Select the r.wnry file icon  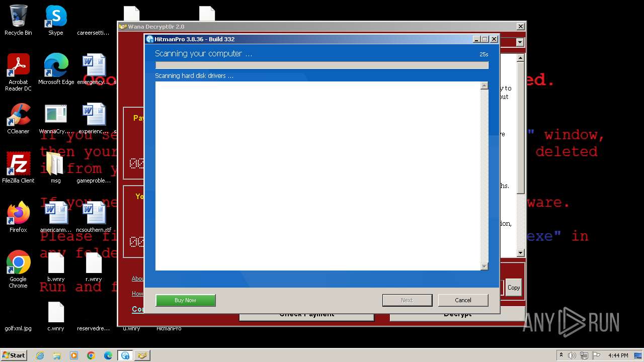[94, 266]
